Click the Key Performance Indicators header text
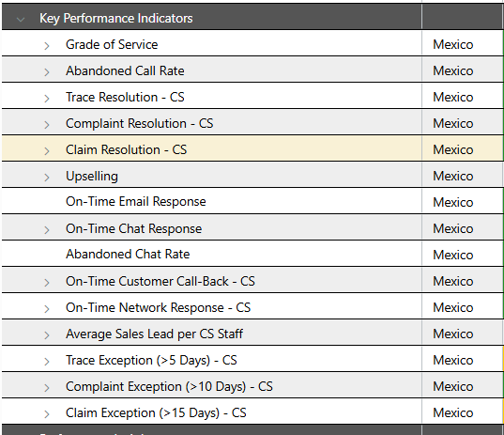 coord(116,19)
